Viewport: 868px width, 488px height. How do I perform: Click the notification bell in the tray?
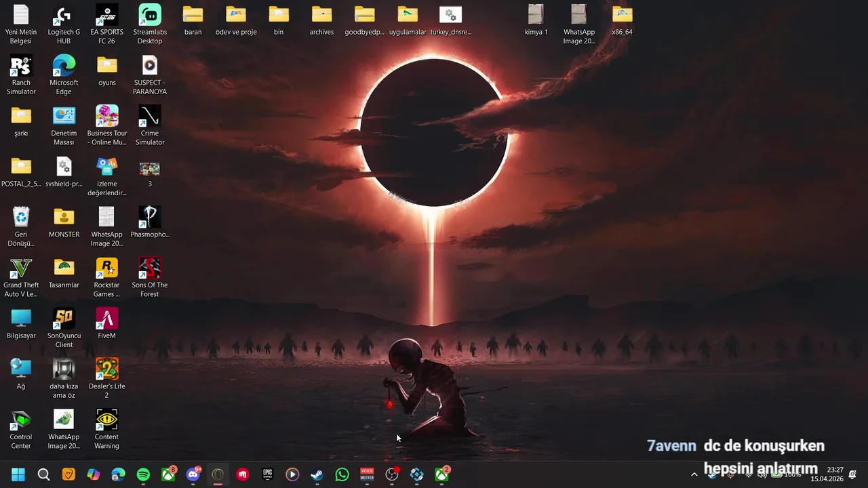click(853, 474)
